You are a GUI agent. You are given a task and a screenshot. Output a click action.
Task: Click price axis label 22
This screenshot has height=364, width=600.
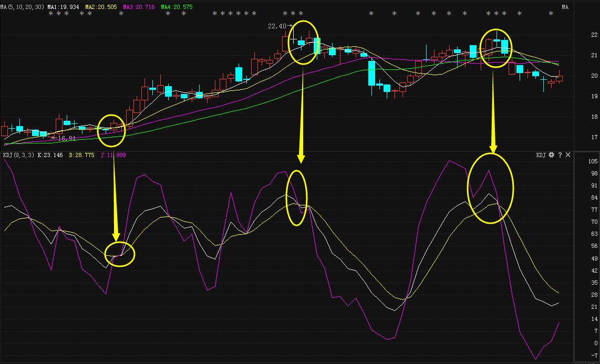pyautogui.click(x=594, y=35)
